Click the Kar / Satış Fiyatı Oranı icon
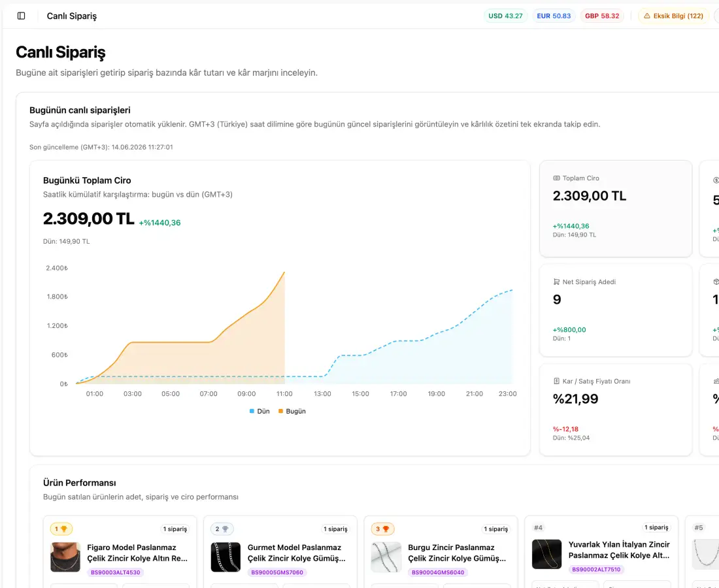 tap(557, 382)
